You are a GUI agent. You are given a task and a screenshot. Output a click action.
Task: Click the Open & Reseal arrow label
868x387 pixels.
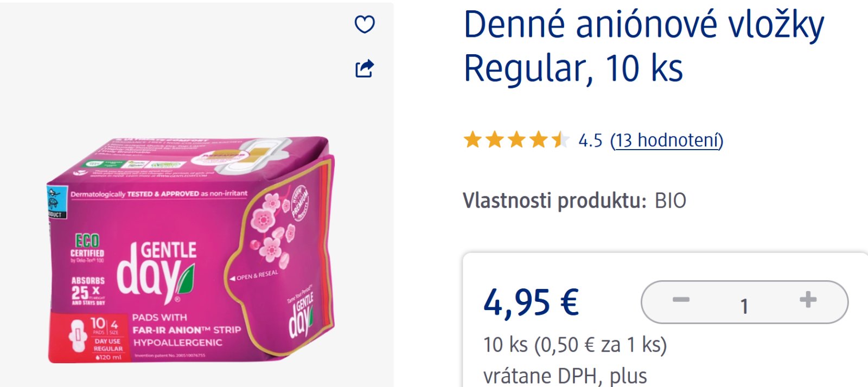(254, 276)
